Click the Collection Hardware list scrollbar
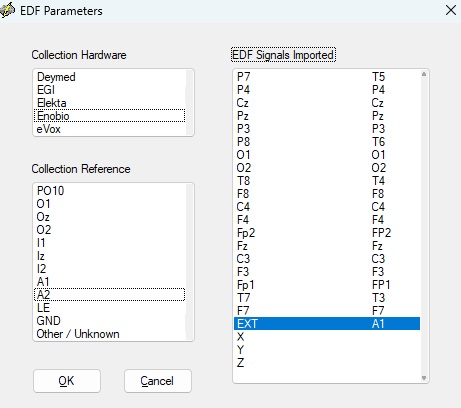461x408 pixels. pos(189,102)
